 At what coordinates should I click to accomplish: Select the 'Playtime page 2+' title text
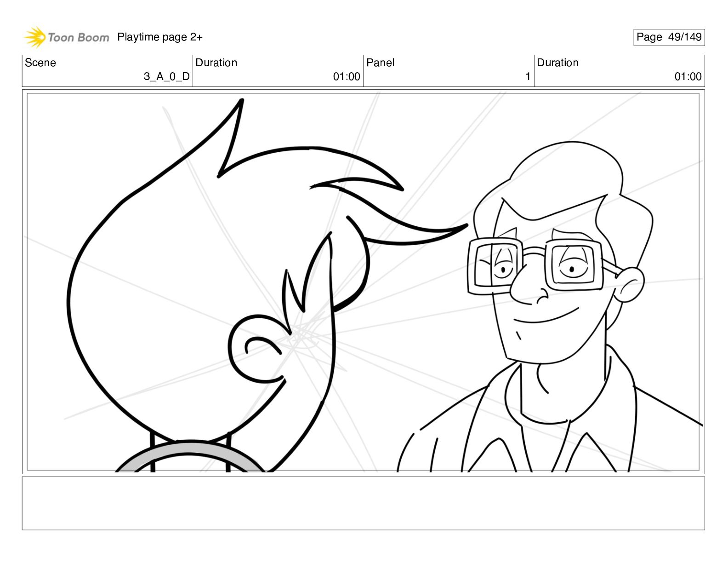click(x=160, y=37)
